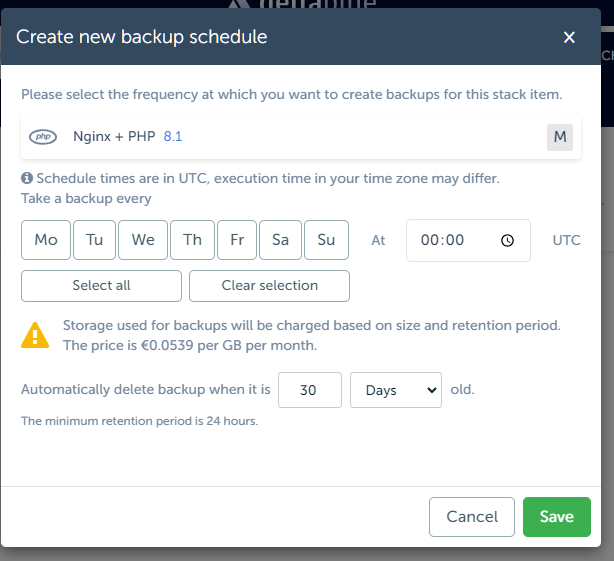Select Saturday as backup day
This screenshot has width=614, height=561.
[280, 240]
